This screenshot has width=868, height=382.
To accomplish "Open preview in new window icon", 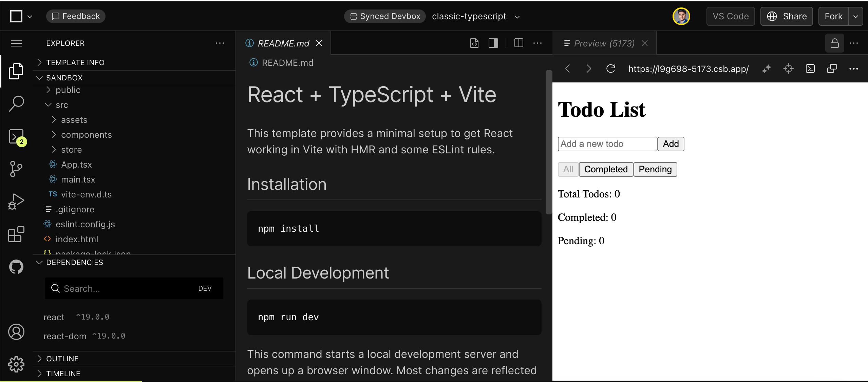I will tap(832, 69).
